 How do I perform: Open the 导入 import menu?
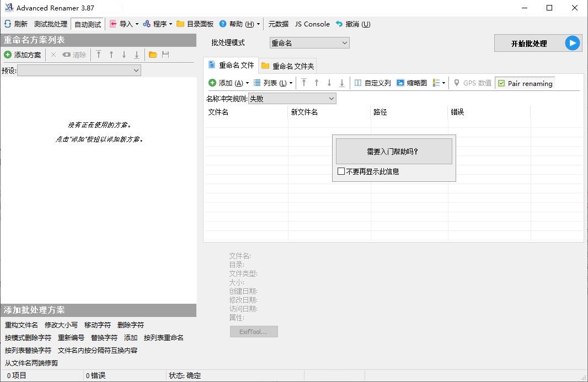click(124, 24)
